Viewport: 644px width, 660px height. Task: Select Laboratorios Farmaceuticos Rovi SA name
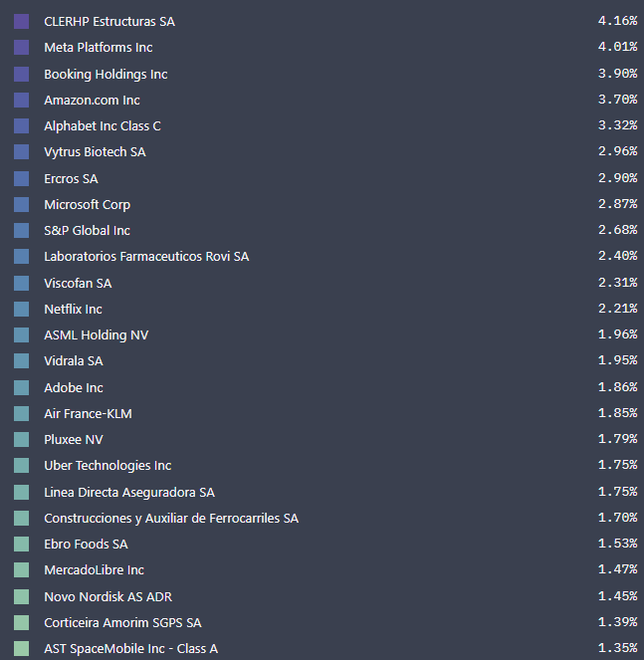point(146,257)
